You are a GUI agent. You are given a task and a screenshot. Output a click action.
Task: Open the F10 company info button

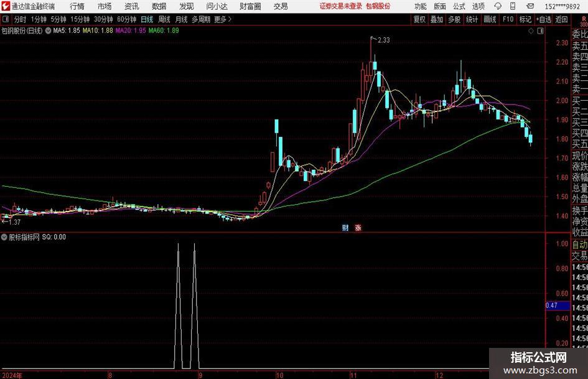[x=508, y=19]
